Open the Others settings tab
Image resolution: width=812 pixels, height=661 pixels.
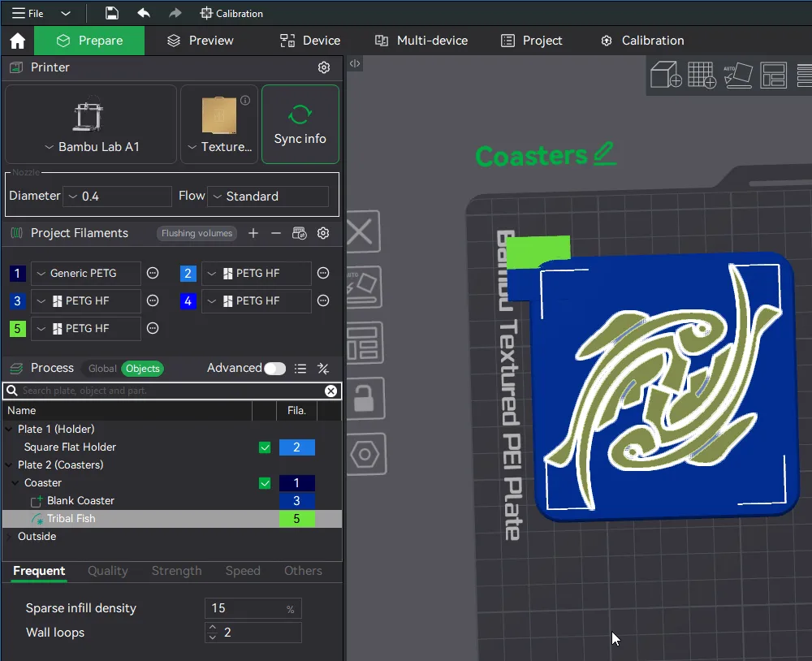pos(303,571)
